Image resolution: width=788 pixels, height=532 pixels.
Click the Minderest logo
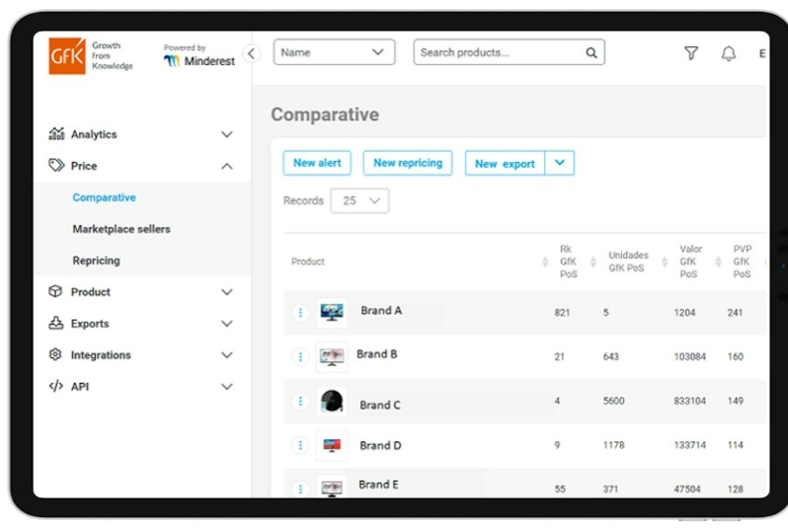[x=199, y=60]
